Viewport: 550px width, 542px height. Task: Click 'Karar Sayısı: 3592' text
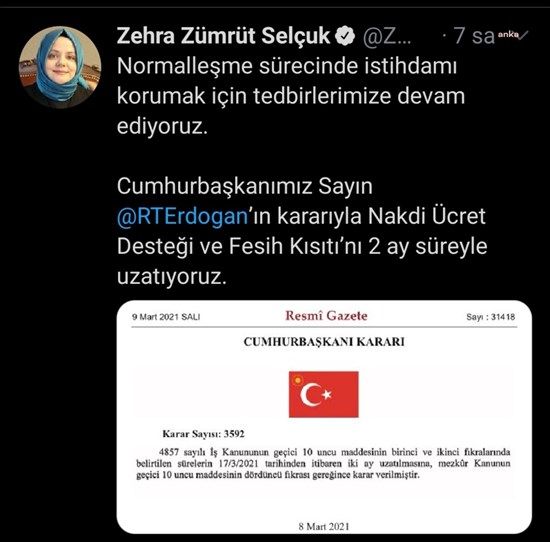(x=203, y=434)
